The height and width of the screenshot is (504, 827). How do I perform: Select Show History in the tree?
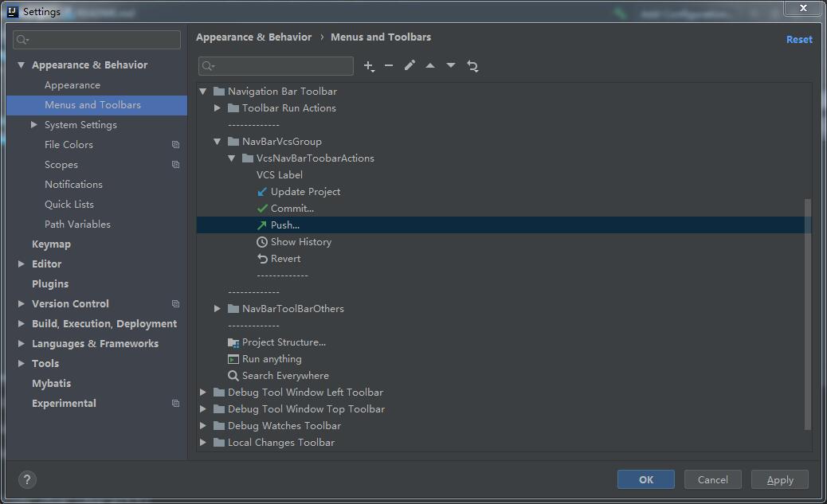[300, 242]
